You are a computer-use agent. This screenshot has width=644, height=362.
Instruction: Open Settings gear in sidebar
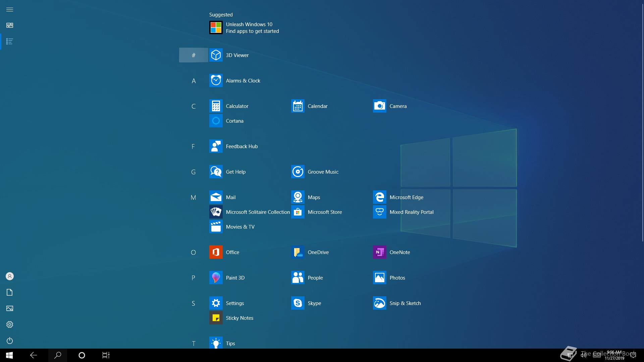(x=10, y=324)
